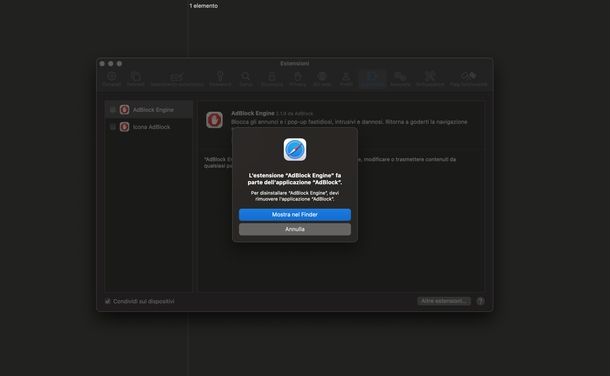The height and width of the screenshot is (376, 610).
Task: Open the Riempimento automatico settings tab
Action: coord(177,79)
